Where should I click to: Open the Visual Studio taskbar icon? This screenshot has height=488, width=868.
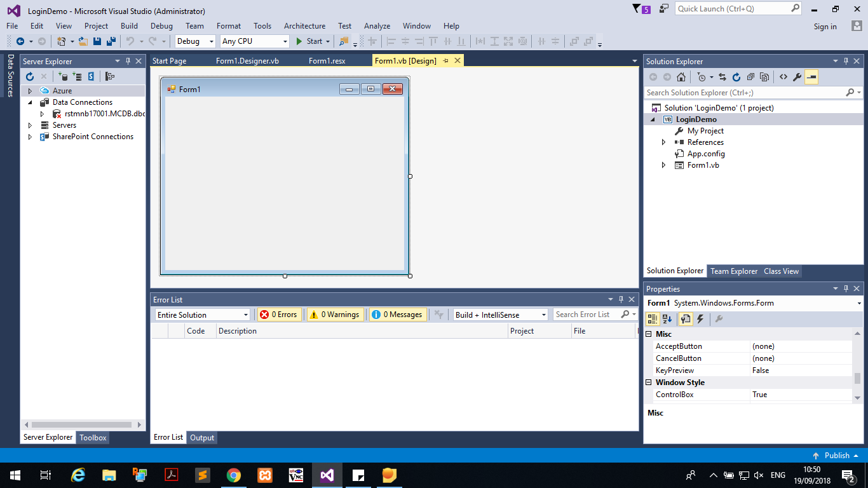pyautogui.click(x=327, y=475)
